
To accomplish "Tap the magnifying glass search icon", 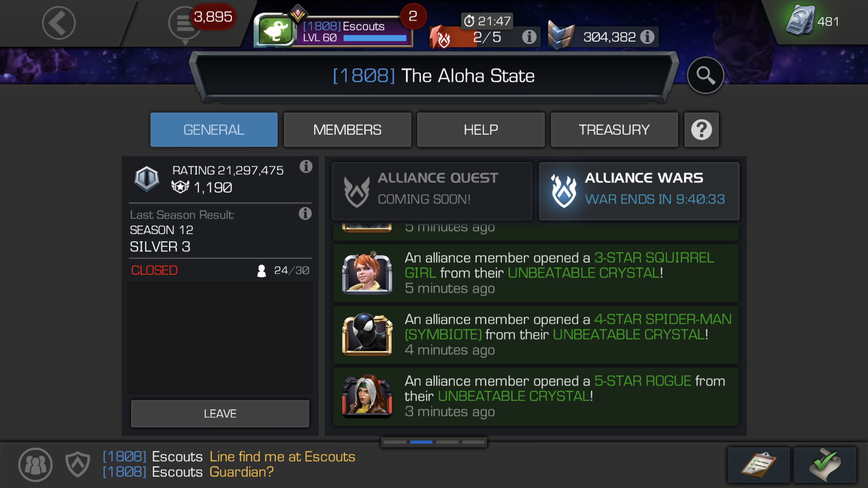I will coord(705,75).
